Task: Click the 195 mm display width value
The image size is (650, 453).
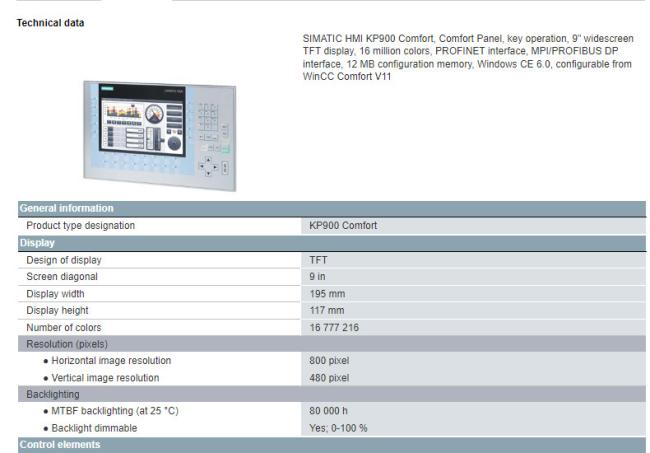Action: point(326,293)
